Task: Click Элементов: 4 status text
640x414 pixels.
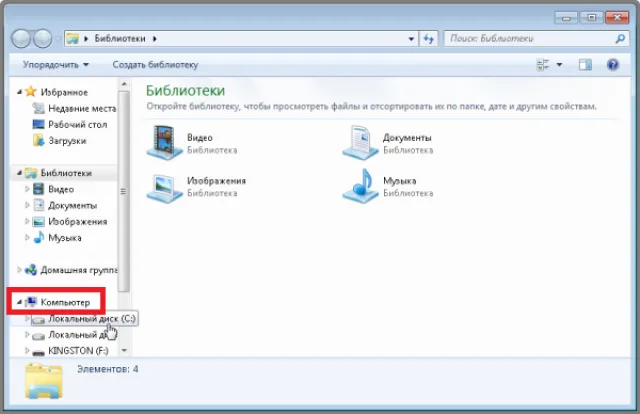Action: coord(108,369)
